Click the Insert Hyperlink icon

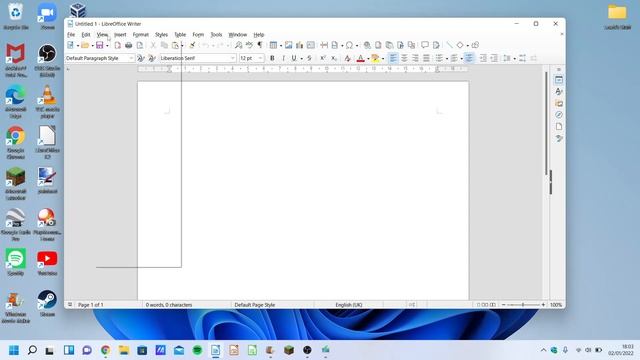click(x=367, y=45)
